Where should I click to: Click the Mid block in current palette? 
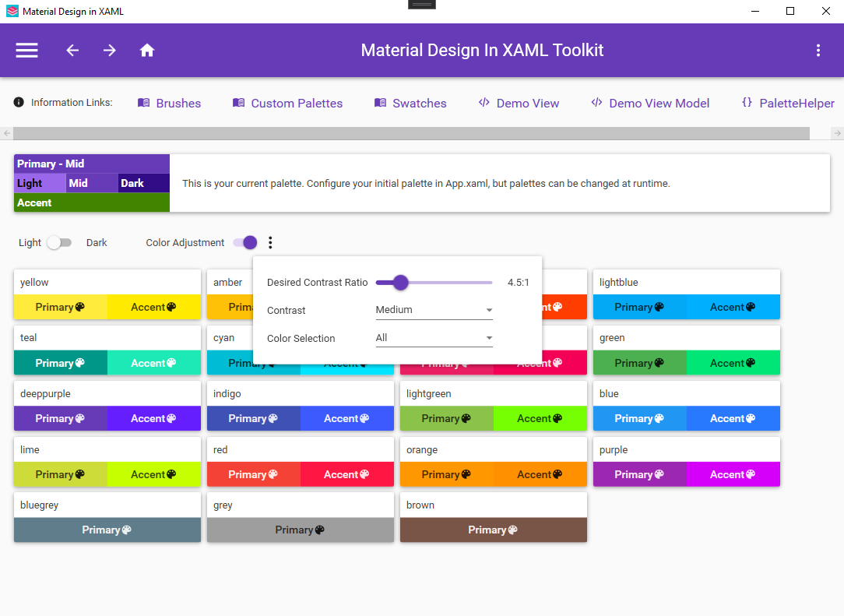coord(92,183)
